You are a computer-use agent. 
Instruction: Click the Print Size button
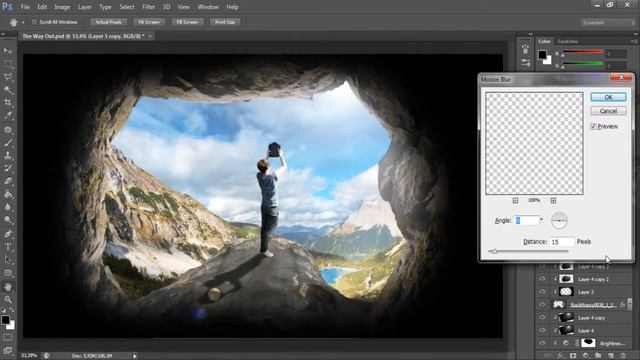[225, 22]
